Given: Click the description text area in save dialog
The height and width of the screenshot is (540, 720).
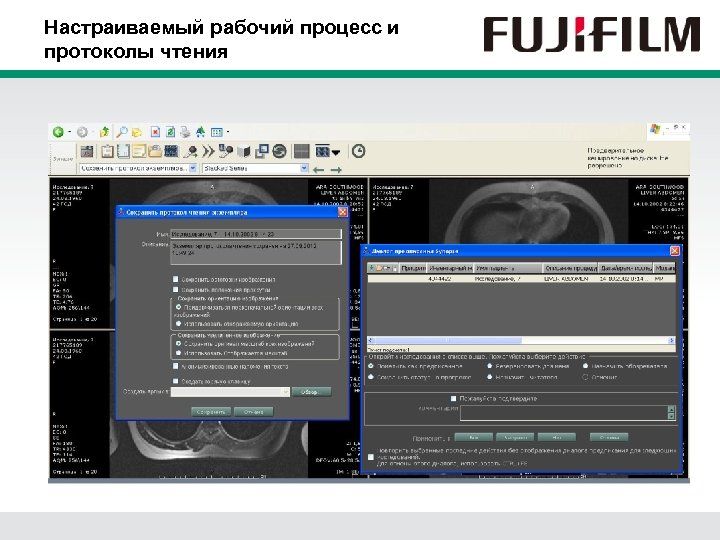Looking at the screenshot, I should click(x=256, y=252).
